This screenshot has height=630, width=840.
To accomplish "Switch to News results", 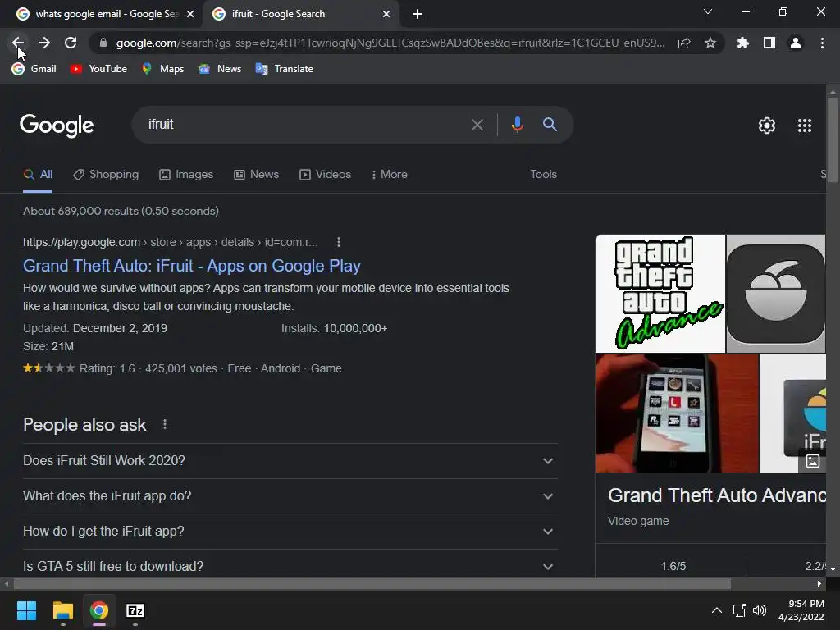I will 256,175.
